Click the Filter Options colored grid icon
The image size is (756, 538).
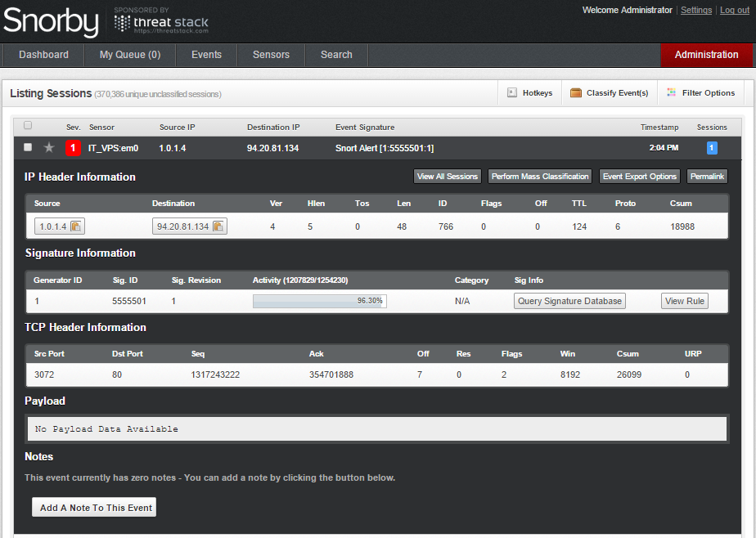tap(671, 92)
